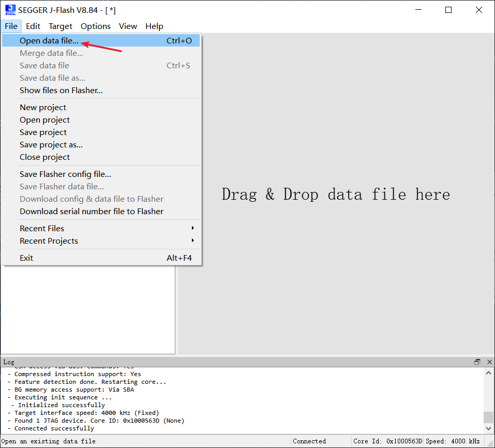The height and width of the screenshot is (448, 495).
Task: Click the status bar resize grip
Action: pos(490,443)
